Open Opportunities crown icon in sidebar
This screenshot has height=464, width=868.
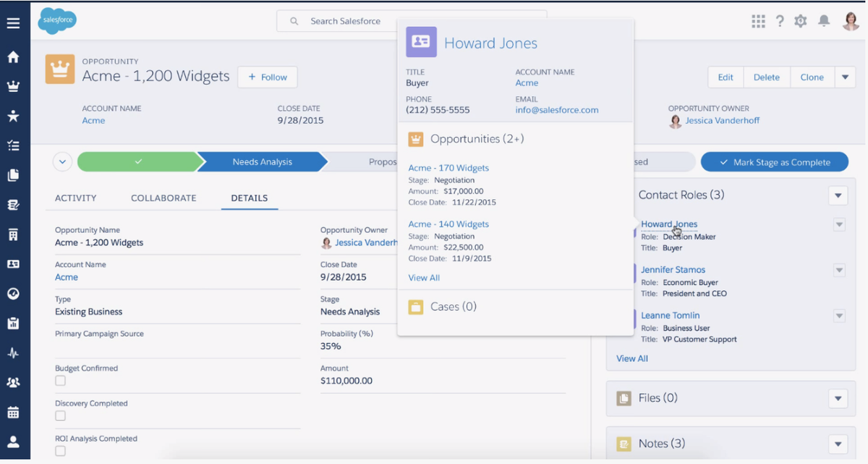pos(13,85)
